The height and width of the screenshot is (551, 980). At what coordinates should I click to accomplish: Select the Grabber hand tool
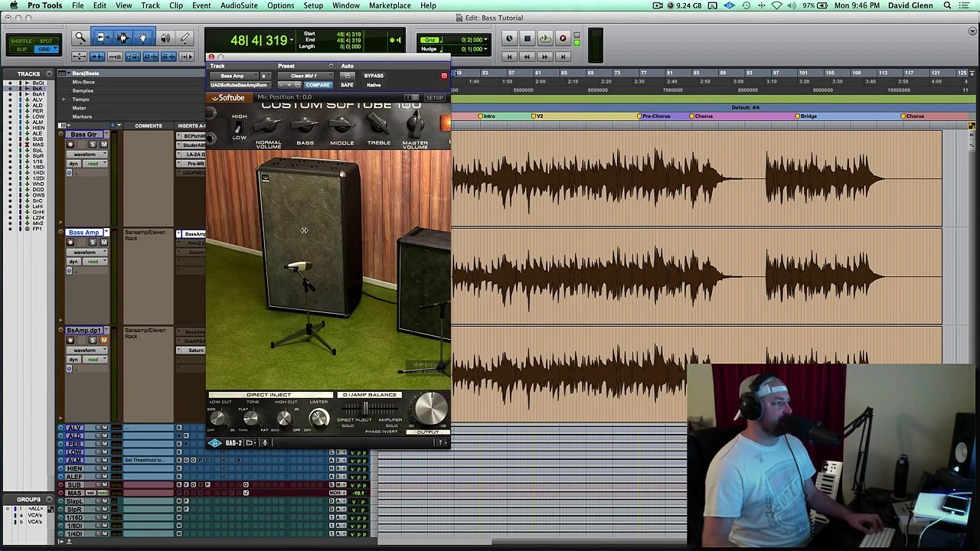point(143,37)
